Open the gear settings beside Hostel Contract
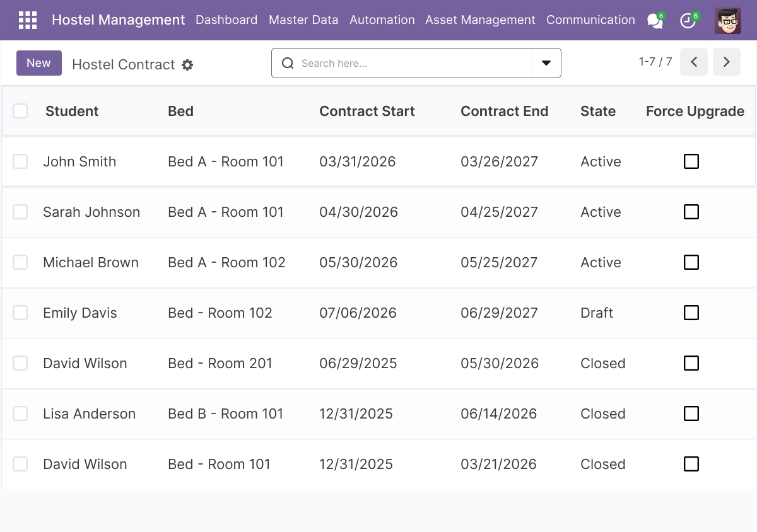 (187, 65)
